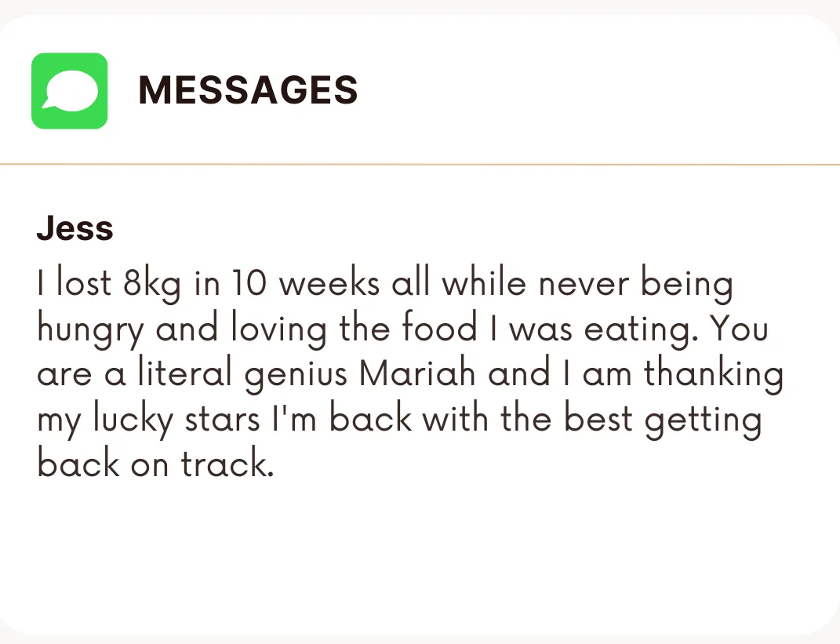Image resolution: width=840 pixels, height=644 pixels.
Task: Click the word "loving" in the message
Action: click(278, 329)
